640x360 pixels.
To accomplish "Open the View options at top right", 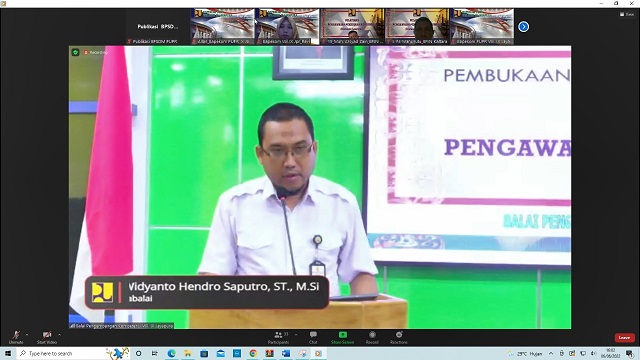I will [627, 14].
